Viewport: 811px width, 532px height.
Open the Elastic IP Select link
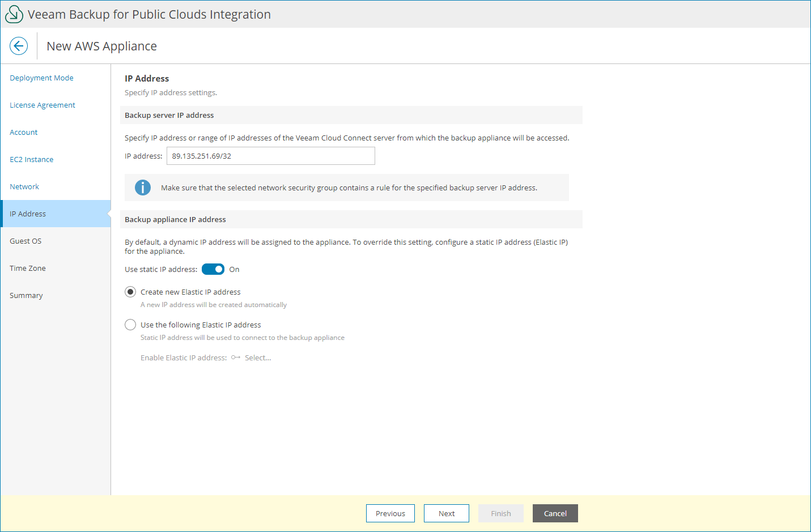[258, 357]
